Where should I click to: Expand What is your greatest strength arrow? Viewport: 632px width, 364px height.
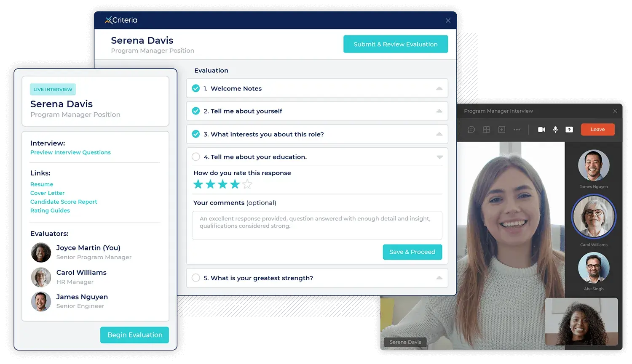tap(439, 278)
